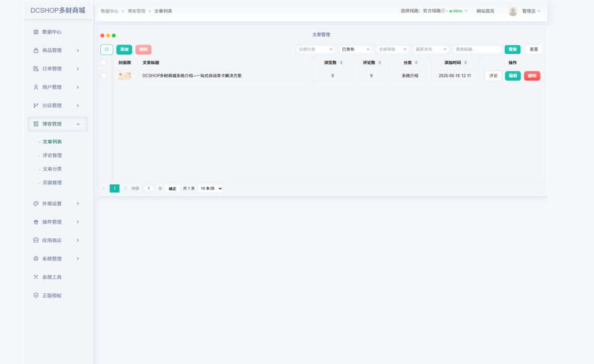The width and height of the screenshot is (594, 364).
Task: Sort by 浏览数 column arrows
Action: [x=341, y=63]
